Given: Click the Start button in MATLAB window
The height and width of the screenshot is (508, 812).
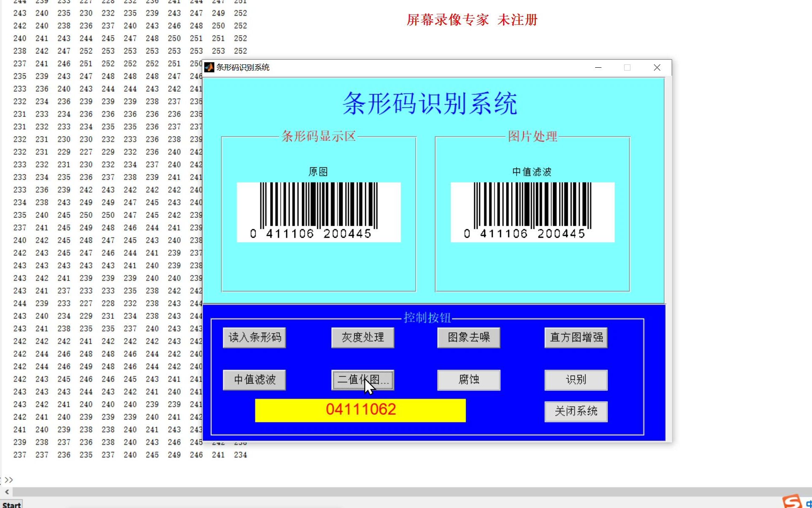Looking at the screenshot, I should pyautogui.click(x=11, y=504).
